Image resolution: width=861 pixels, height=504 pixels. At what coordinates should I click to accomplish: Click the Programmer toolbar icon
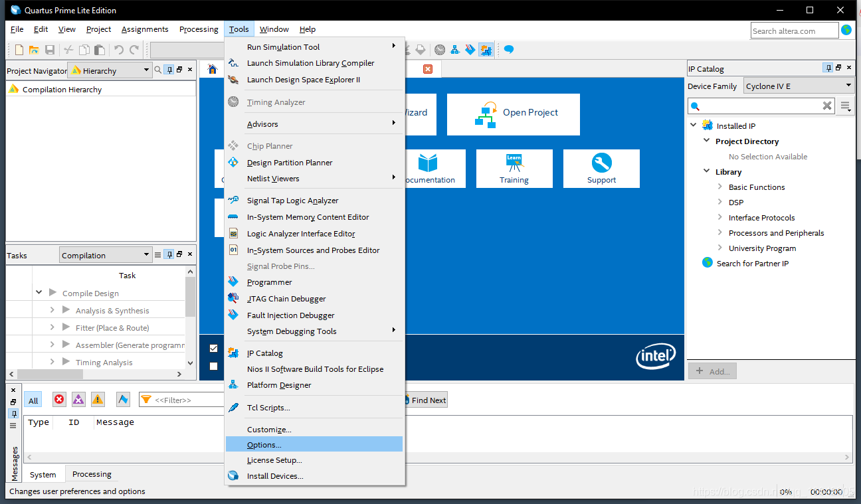pyautogui.click(x=470, y=50)
